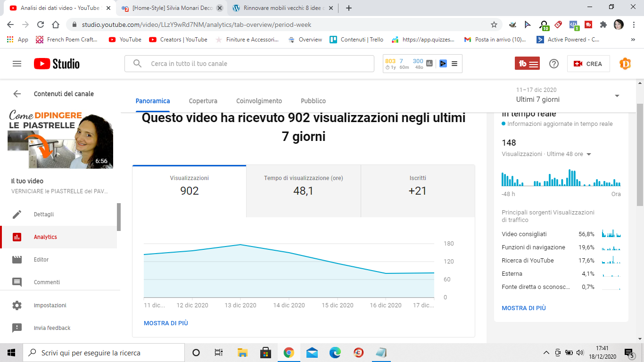This screenshot has width=644, height=362.
Task: Open the YouTube Studio hamburger menu
Action: pyautogui.click(x=17, y=64)
